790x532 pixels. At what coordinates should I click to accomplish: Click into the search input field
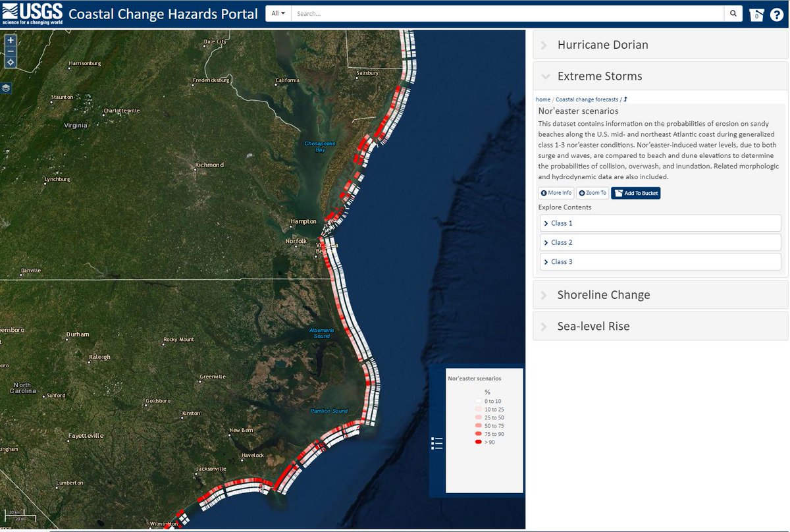coord(508,13)
